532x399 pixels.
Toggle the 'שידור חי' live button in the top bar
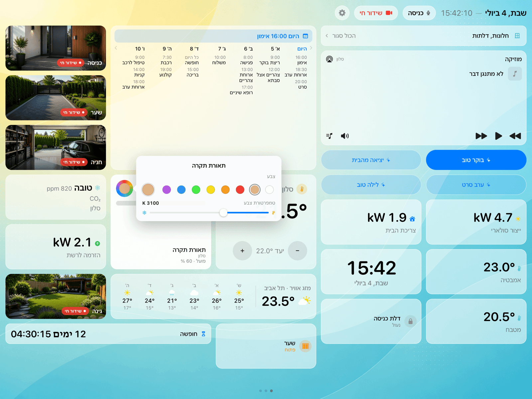pyautogui.click(x=376, y=13)
